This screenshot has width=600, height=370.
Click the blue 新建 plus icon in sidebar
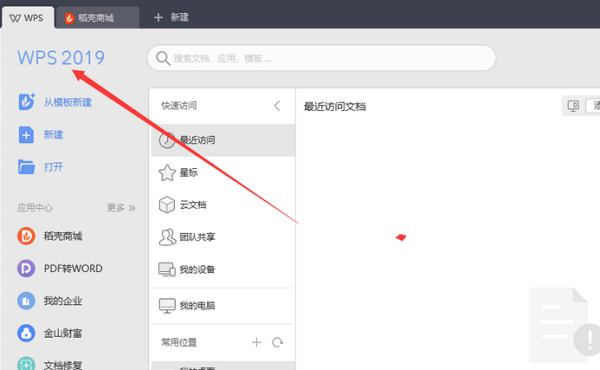(26, 135)
